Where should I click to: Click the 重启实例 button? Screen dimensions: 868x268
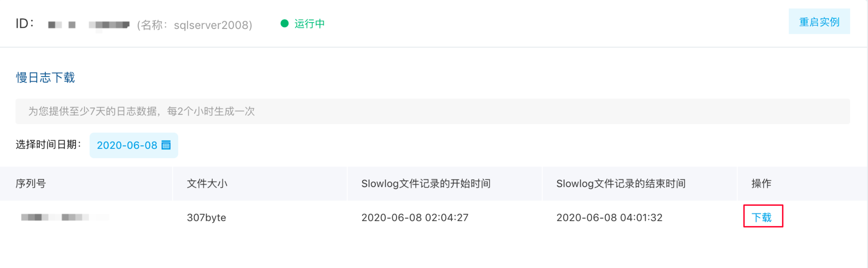click(819, 22)
